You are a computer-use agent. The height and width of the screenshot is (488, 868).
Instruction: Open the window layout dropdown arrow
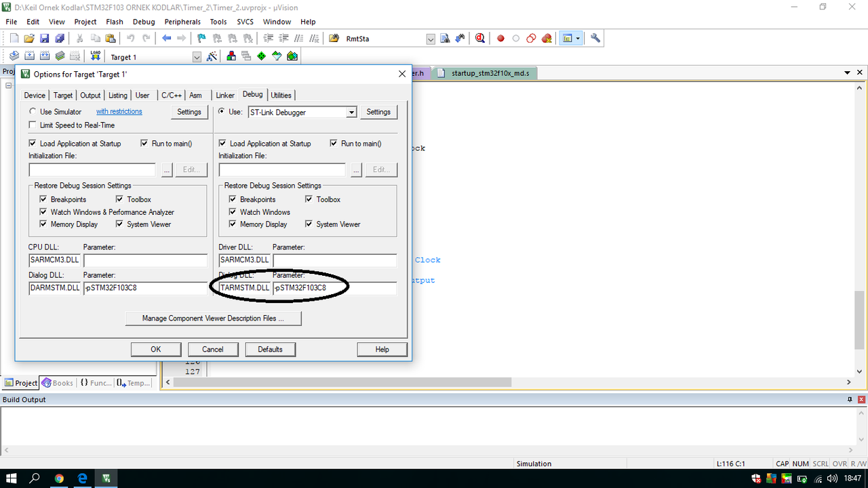click(578, 39)
